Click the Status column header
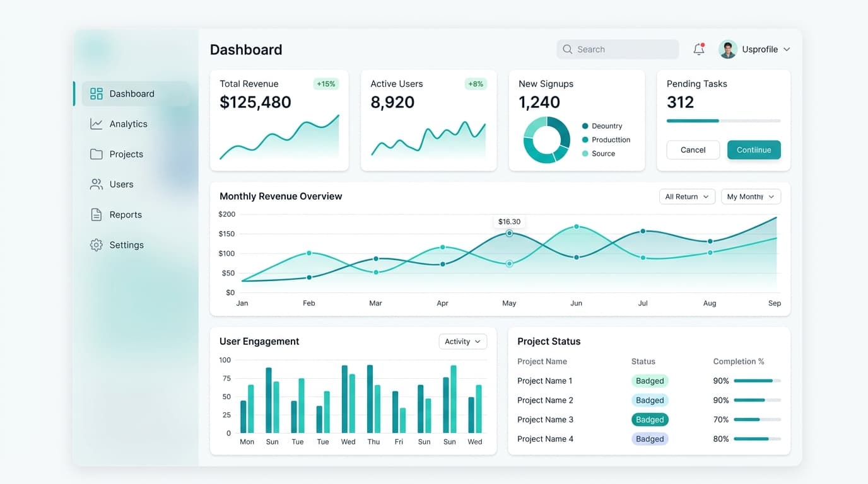The width and height of the screenshot is (868, 484). pyautogui.click(x=643, y=361)
